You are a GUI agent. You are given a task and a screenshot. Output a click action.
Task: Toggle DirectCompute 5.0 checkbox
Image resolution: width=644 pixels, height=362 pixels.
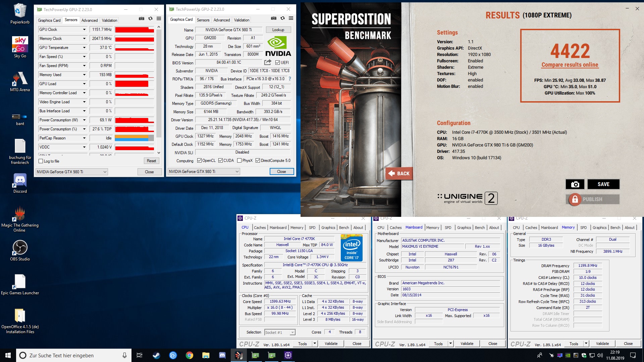258,161
